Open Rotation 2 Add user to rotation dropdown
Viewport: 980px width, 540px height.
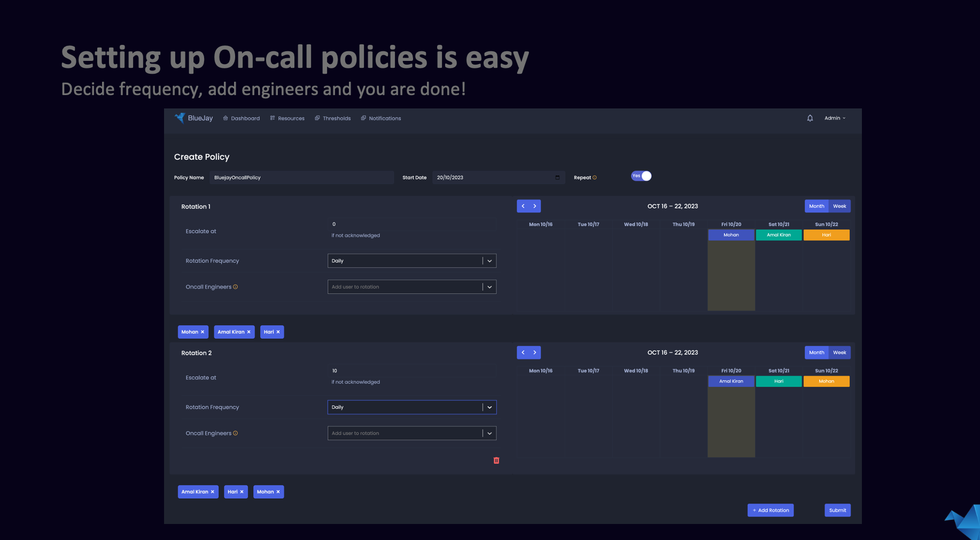[x=489, y=433]
